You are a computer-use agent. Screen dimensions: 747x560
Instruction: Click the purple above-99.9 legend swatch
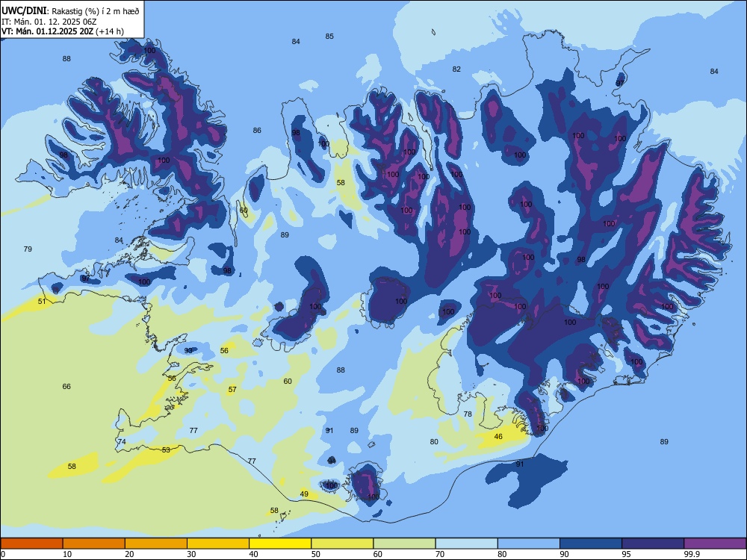pos(715,544)
